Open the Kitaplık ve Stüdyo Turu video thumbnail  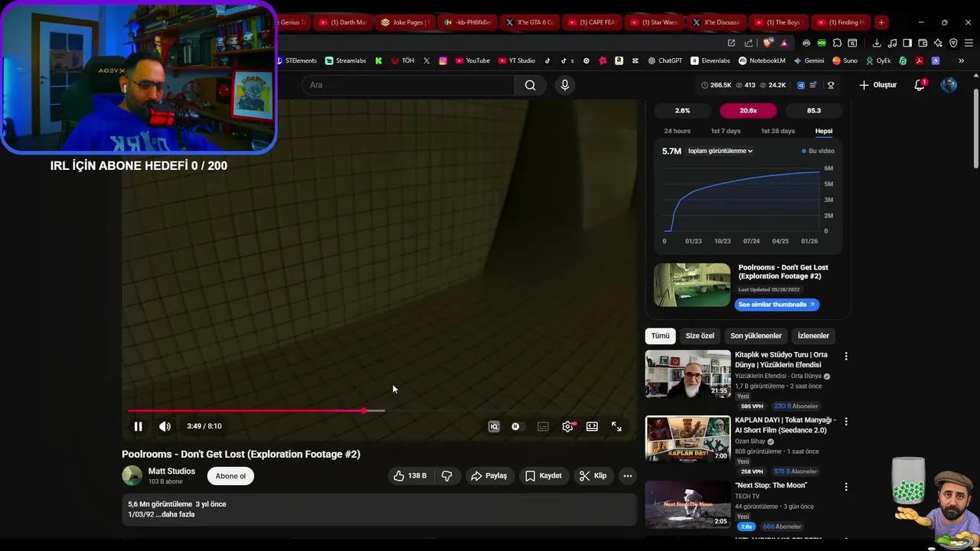688,374
